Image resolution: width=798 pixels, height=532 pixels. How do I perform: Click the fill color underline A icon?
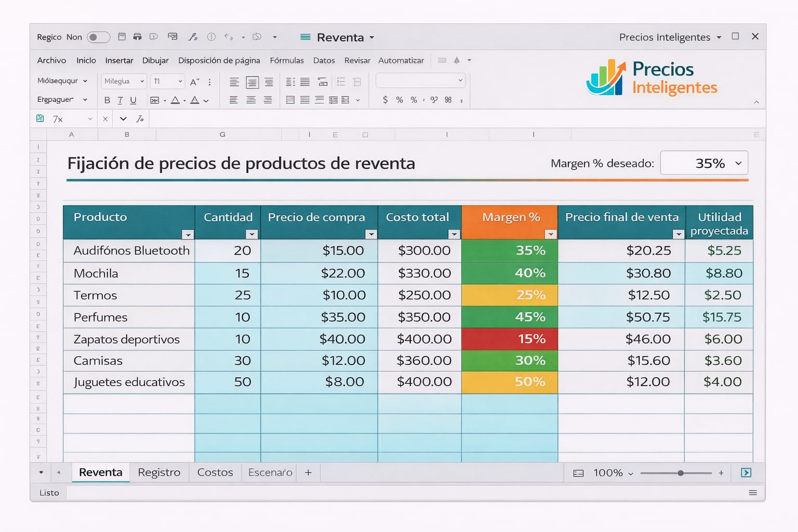175,100
